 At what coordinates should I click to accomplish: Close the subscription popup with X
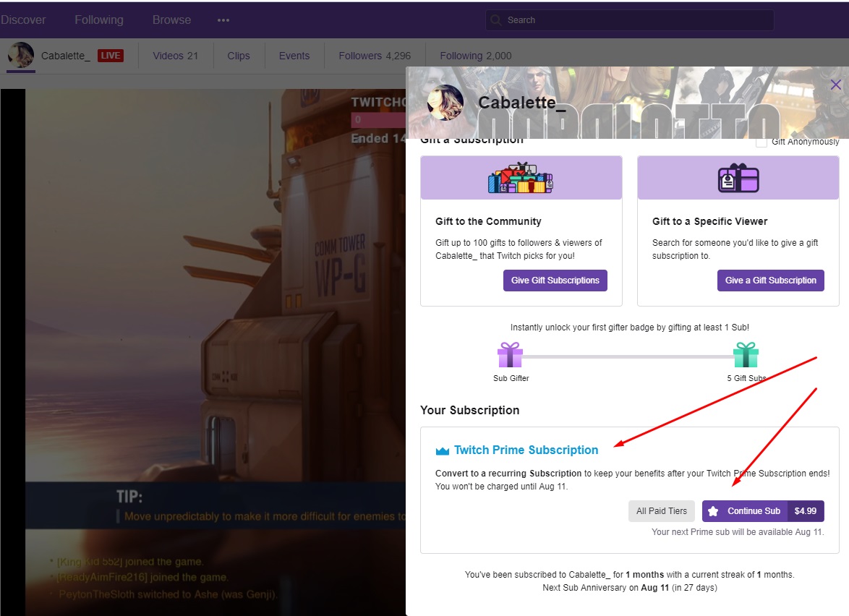coord(836,85)
